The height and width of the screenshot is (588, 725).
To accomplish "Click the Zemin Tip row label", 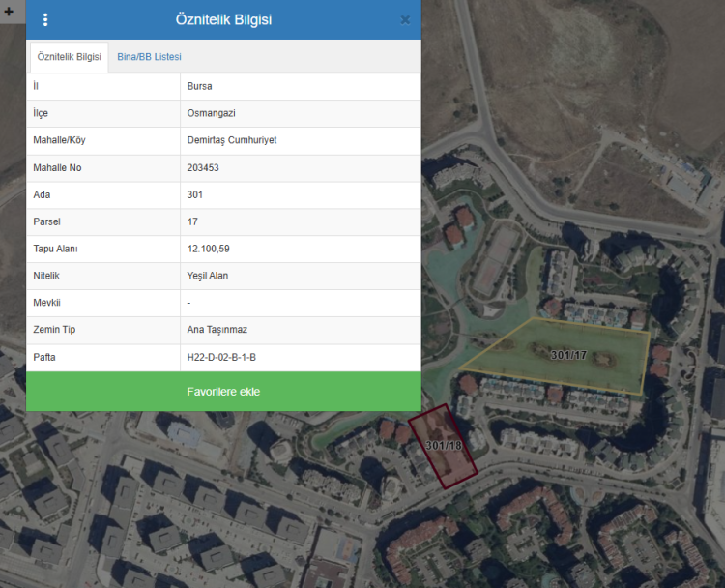I will click(54, 330).
